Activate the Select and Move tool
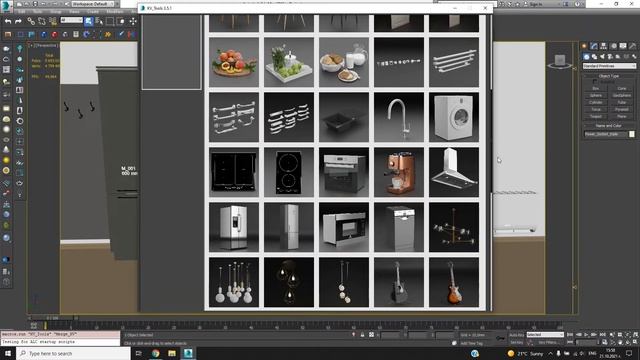Image resolution: width=640 pixels, height=360 pixels. pos(133,21)
